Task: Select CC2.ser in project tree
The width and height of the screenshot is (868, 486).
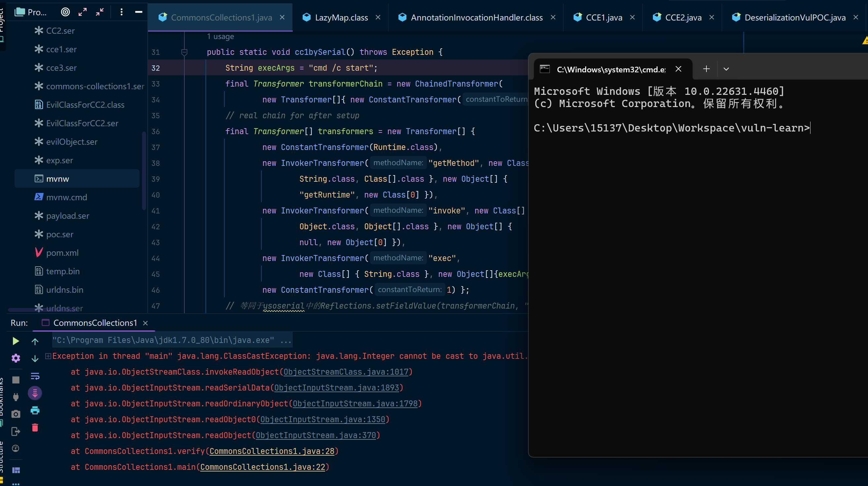Action: [x=61, y=31]
